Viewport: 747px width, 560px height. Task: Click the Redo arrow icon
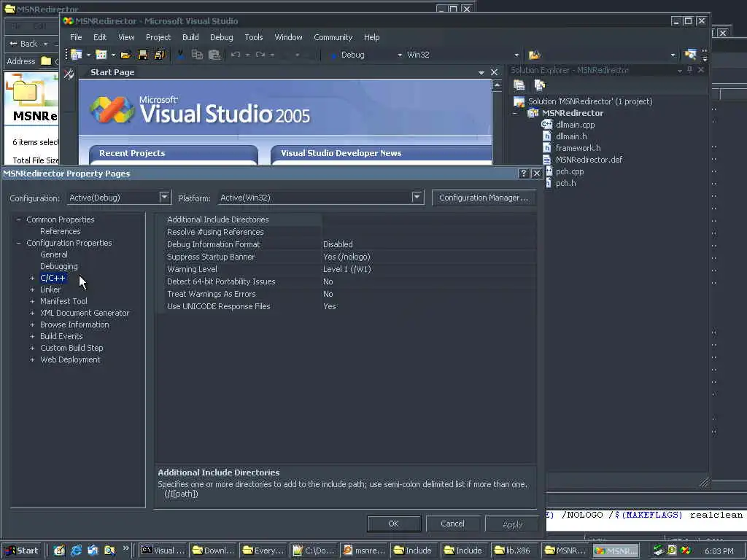pyautogui.click(x=260, y=55)
